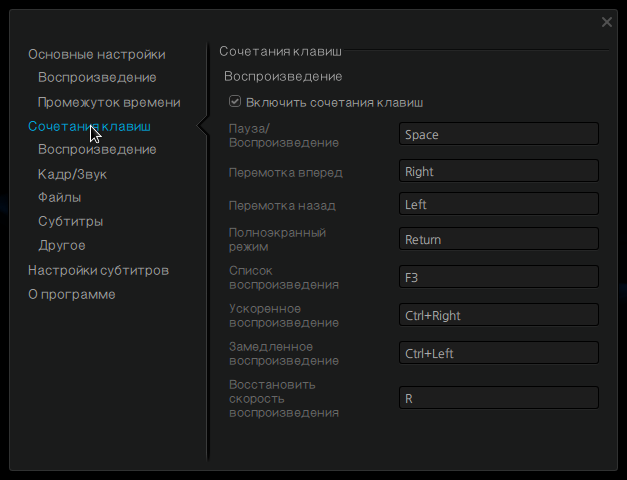Open 'Другое' hotkeys page

[x=62, y=245]
